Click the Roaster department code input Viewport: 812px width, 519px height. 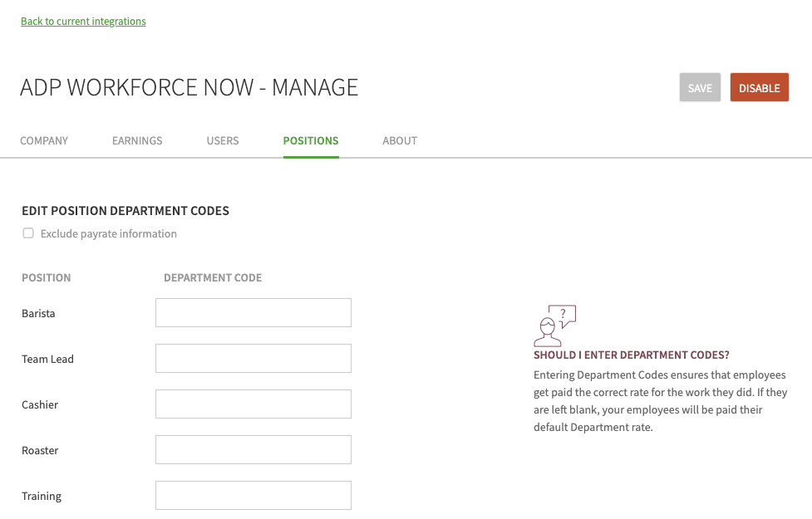coord(253,450)
